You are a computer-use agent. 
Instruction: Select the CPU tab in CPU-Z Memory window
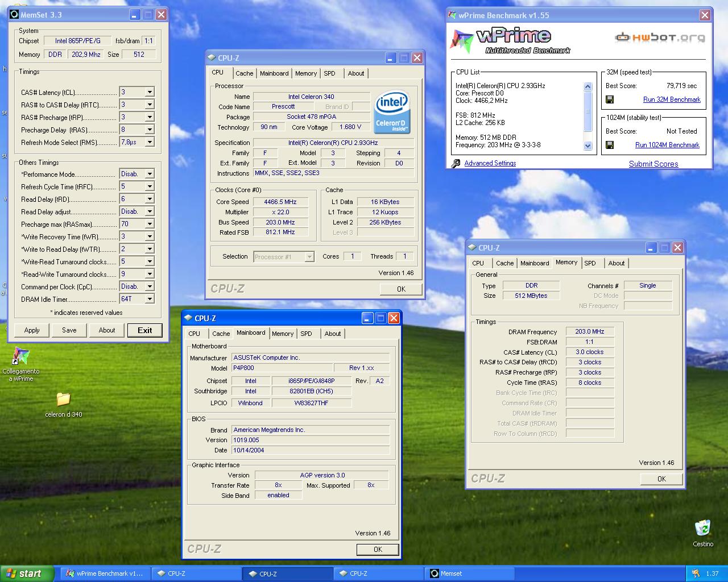point(478,263)
